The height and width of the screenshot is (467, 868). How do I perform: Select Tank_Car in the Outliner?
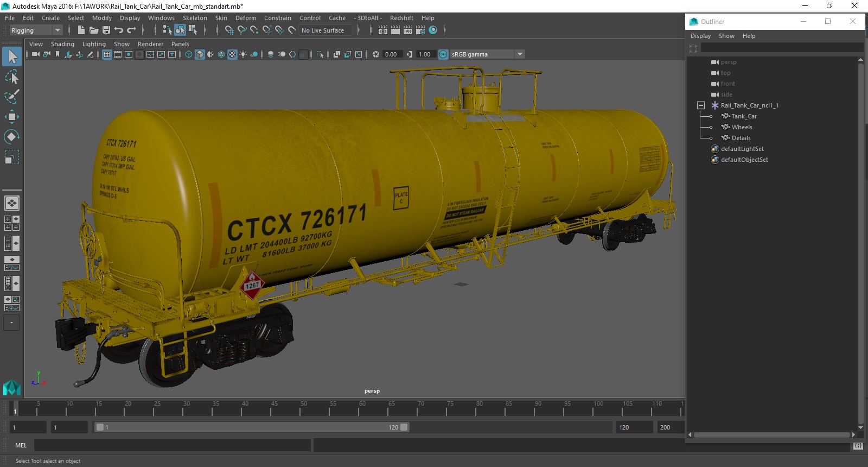[x=744, y=116]
